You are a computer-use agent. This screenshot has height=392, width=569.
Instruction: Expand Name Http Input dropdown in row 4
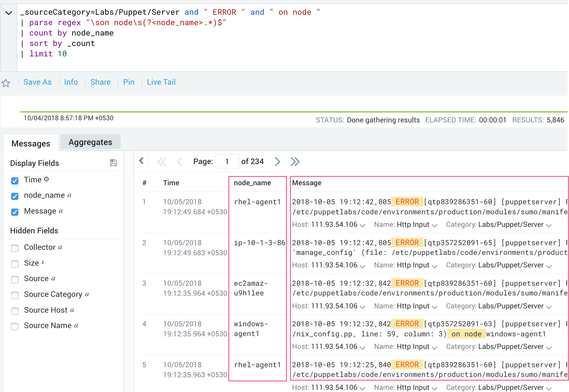click(435, 347)
